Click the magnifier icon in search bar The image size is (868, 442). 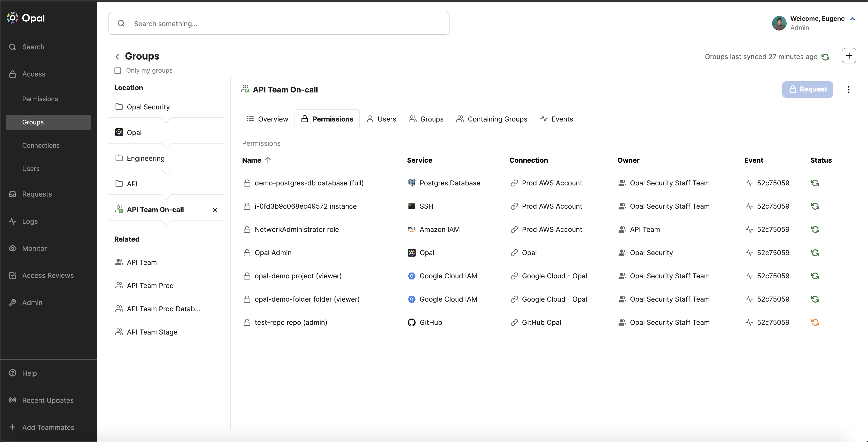pyautogui.click(x=121, y=23)
